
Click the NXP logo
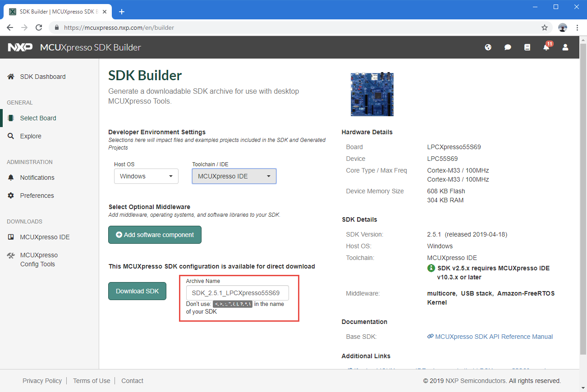(20, 47)
